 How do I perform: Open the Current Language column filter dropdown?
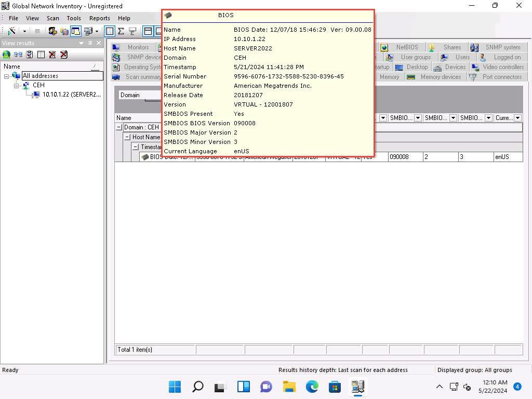tap(517, 118)
